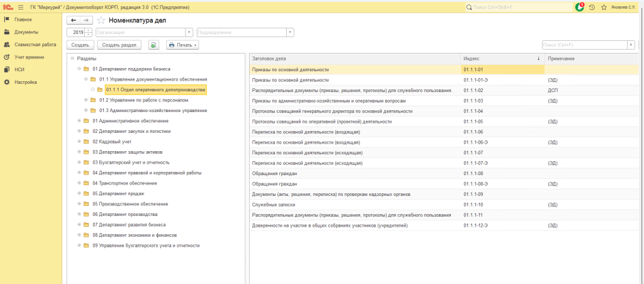Go to the НСИ section
The height and width of the screenshot is (284, 644).
click(x=19, y=69)
